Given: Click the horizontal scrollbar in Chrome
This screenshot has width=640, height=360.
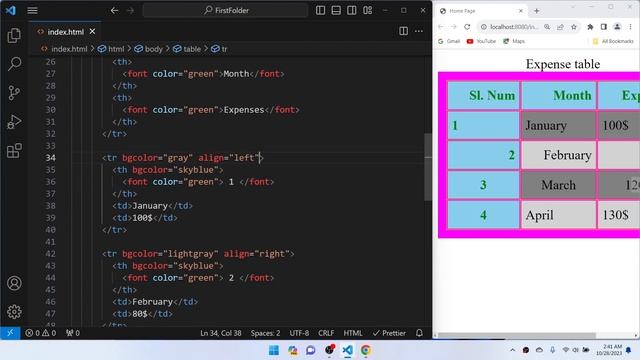Looking at the screenshot, I should pos(517,336).
